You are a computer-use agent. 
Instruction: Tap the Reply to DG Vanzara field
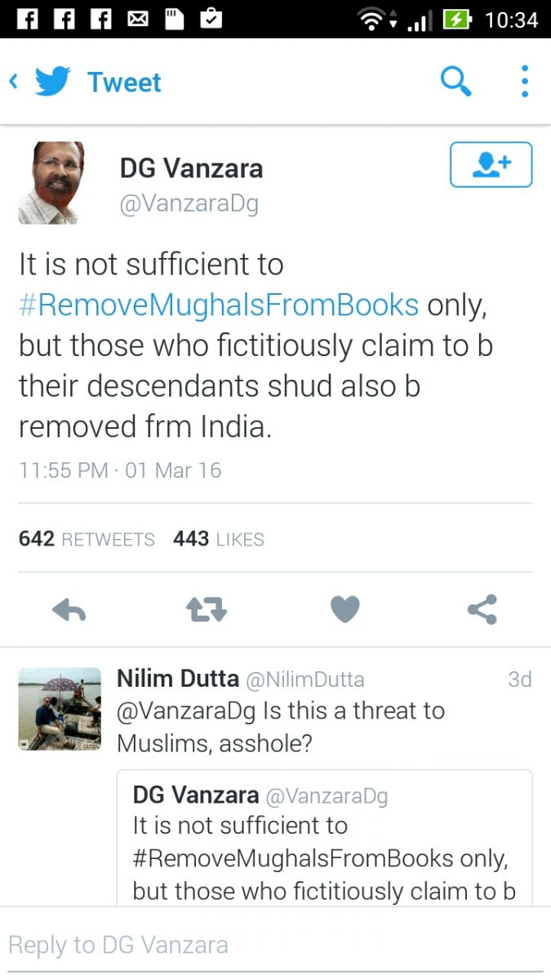[275, 945]
